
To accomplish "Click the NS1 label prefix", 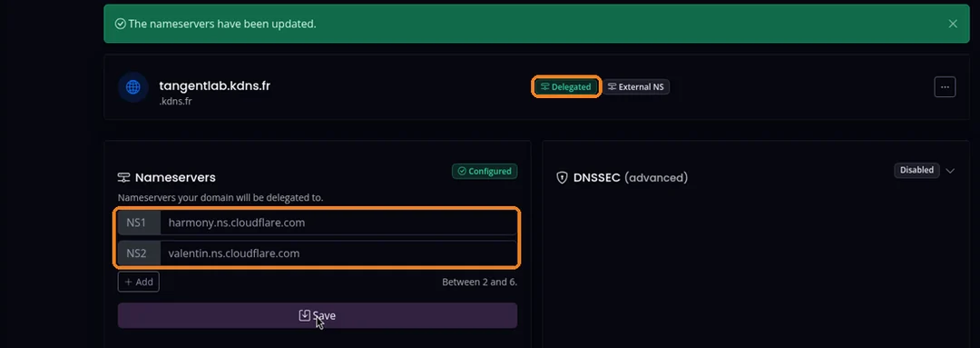I will point(136,223).
